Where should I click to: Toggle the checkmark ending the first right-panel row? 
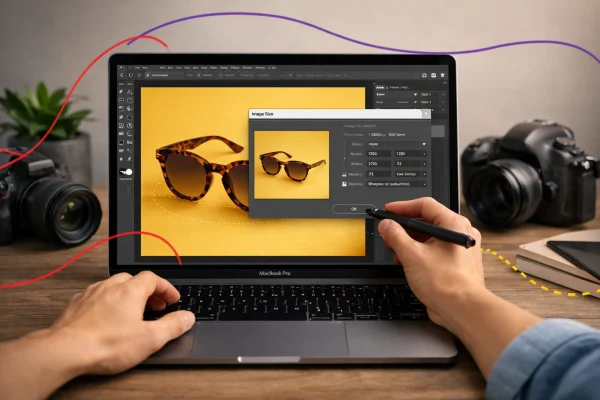(x=443, y=94)
